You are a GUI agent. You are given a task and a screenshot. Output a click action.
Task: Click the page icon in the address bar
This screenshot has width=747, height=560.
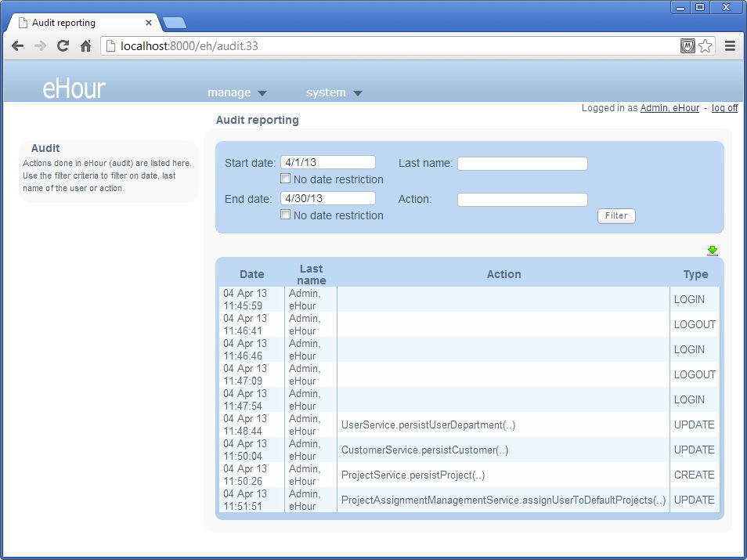tap(110, 45)
